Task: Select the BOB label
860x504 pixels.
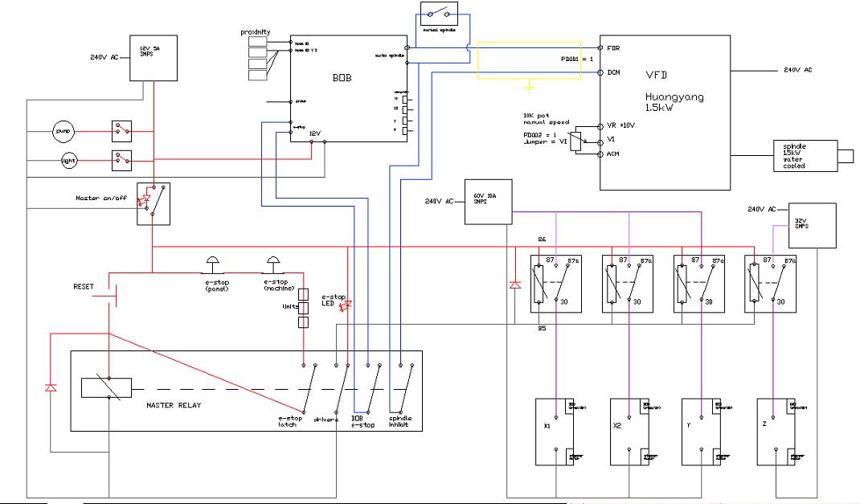Action: click(342, 80)
